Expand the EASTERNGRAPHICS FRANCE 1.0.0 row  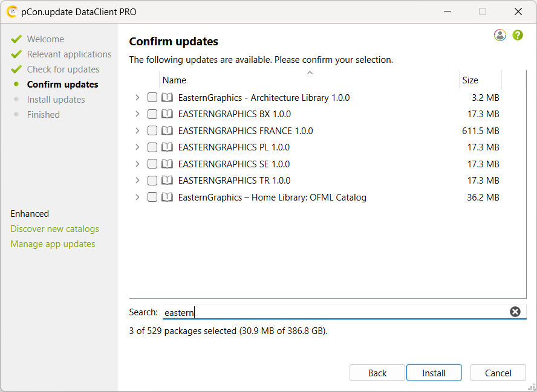click(137, 130)
